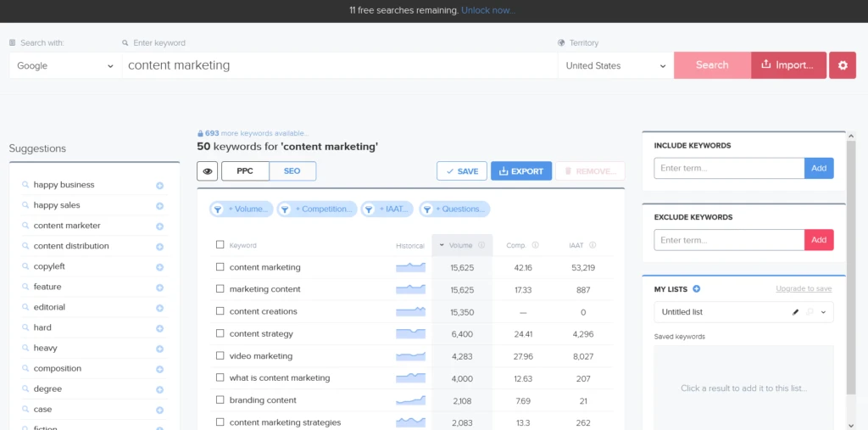The height and width of the screenshot is (430, 868).
Task: Add 'happy business' suggestion with plus icon
Action: tap(159, 186)
